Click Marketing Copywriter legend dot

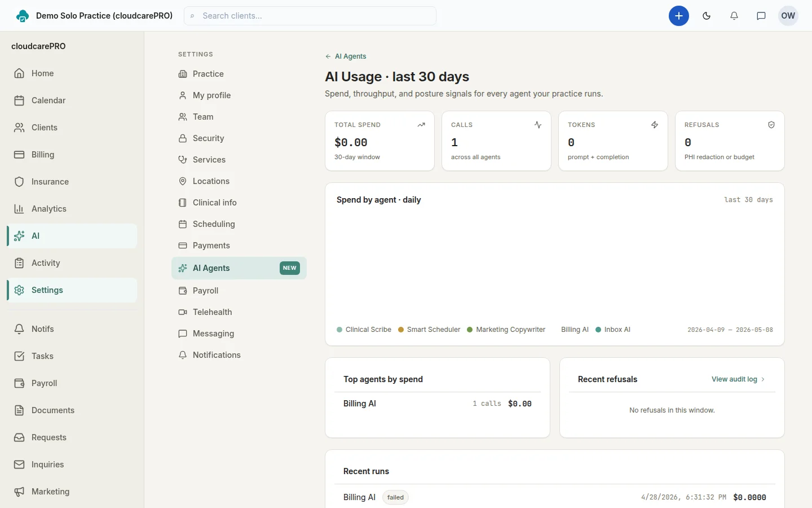tap(470, 330)
